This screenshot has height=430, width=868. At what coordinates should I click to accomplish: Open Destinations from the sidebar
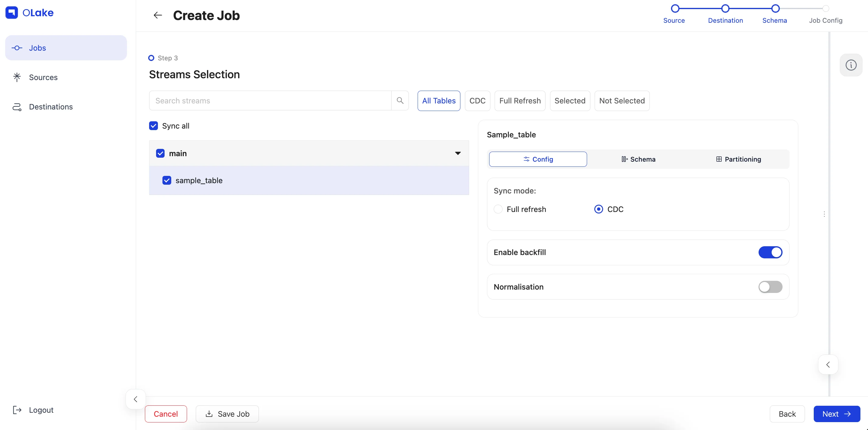(x=51, y=106)
